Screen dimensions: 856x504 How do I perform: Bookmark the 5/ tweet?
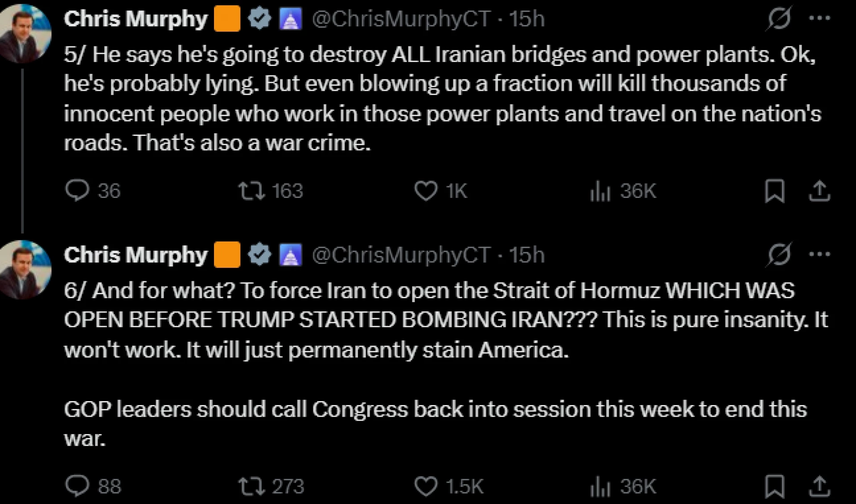pos(775,191)
